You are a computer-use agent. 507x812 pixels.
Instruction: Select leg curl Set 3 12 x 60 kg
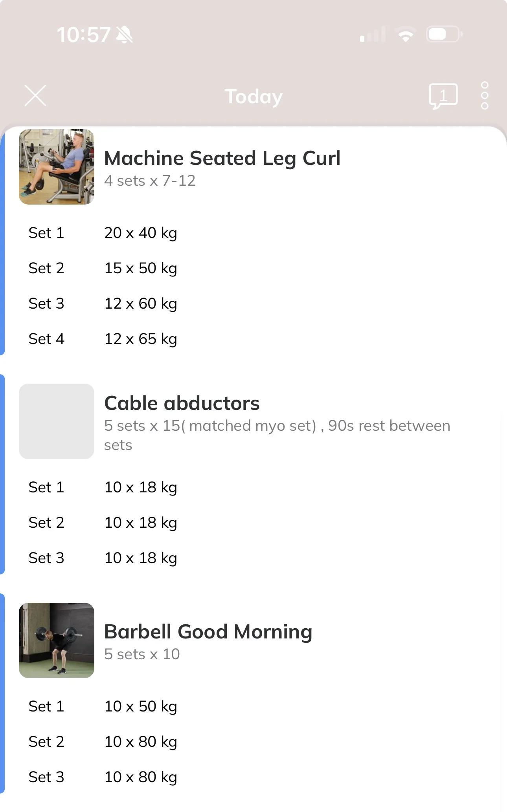[x=253, y=304]
